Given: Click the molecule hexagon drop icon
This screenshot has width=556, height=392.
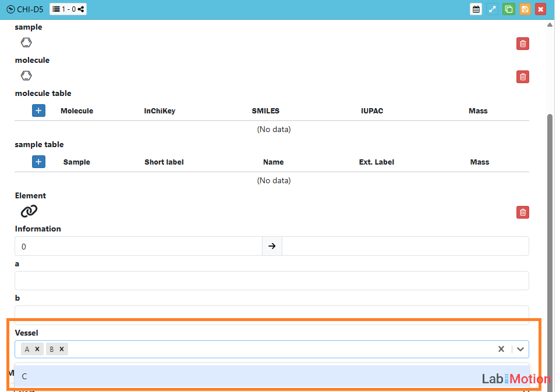Looking at the screenshot, I should (26, 76).
